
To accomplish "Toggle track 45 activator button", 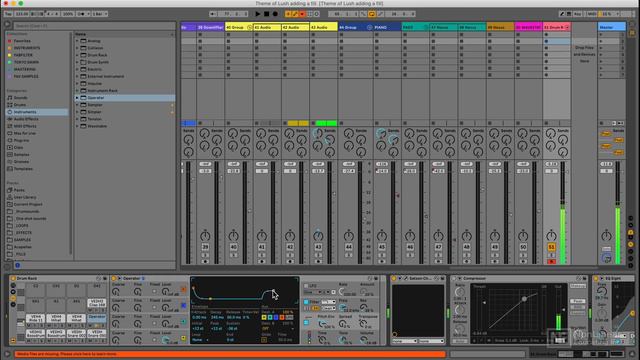I will (382, 247).
